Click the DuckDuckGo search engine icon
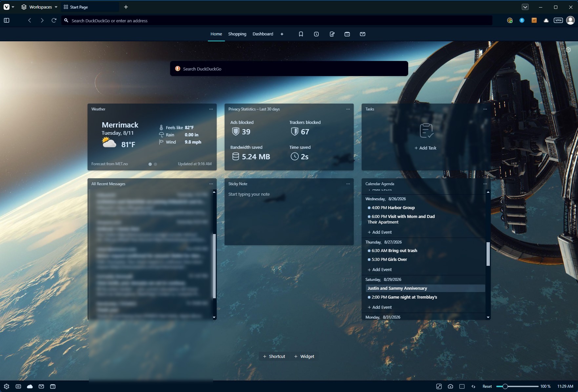The image size is (578, 392). 178,69
